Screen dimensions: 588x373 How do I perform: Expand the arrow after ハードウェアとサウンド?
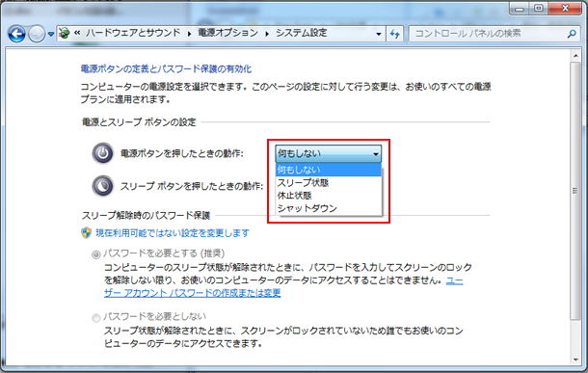[x=189, y=34]
